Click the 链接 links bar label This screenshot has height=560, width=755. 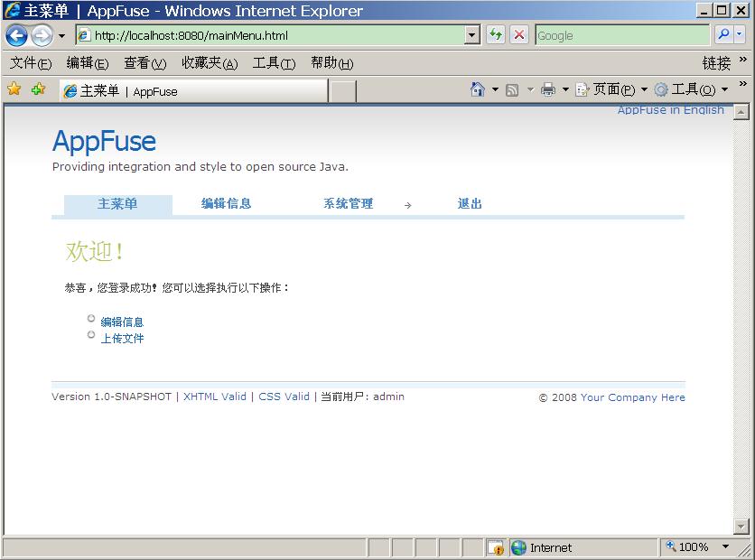tap(716, 63)
